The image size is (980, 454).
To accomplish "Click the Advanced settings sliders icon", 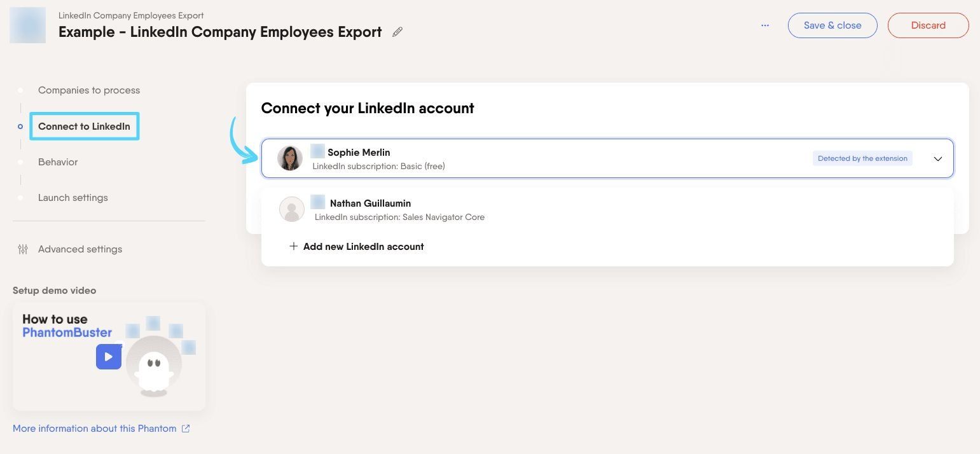I will 23,249.
